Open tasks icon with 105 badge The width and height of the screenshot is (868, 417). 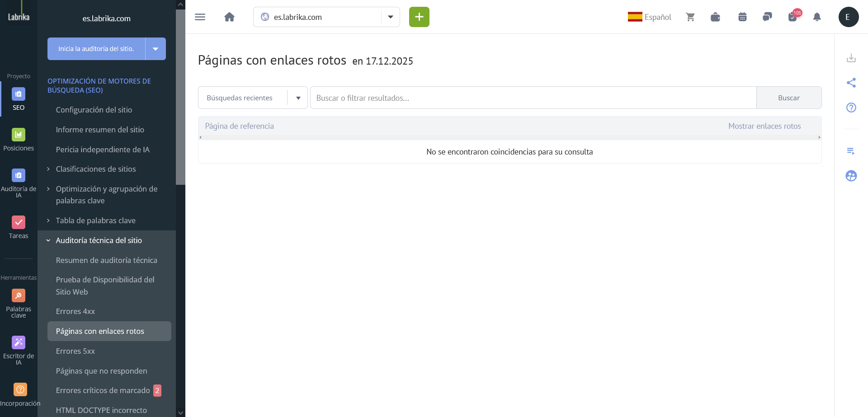(793, 16)
